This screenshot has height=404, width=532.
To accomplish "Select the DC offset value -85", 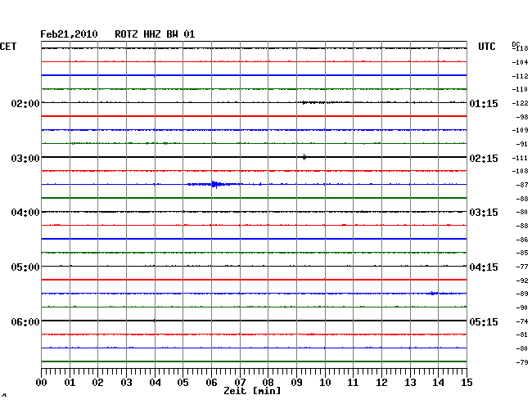I will [522, 253].
